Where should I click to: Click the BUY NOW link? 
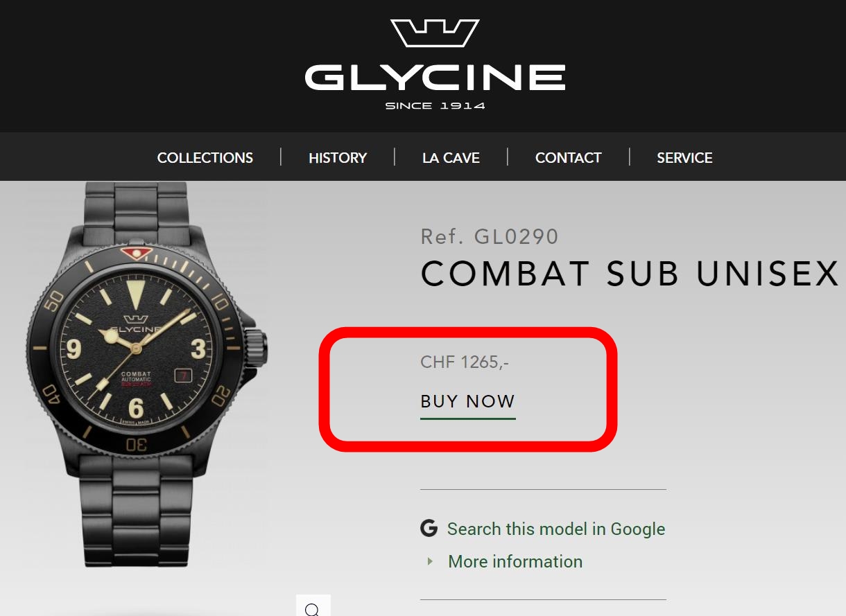[x=468, y=402]
